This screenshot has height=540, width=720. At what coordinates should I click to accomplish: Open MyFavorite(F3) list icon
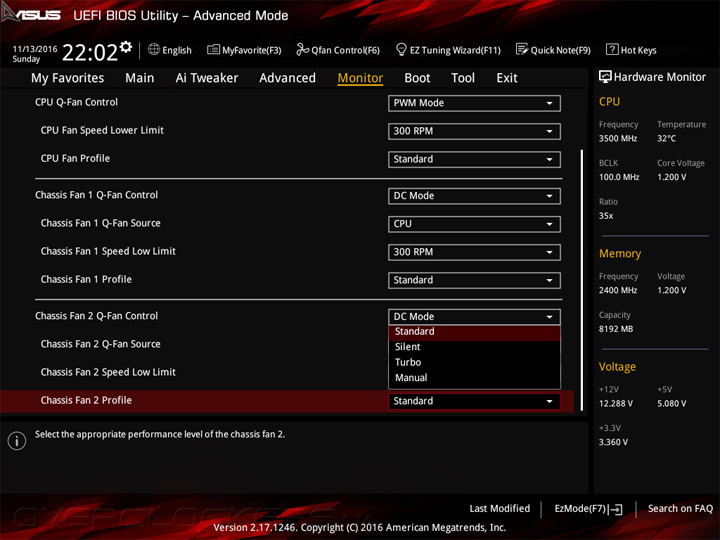click(213, 49)
